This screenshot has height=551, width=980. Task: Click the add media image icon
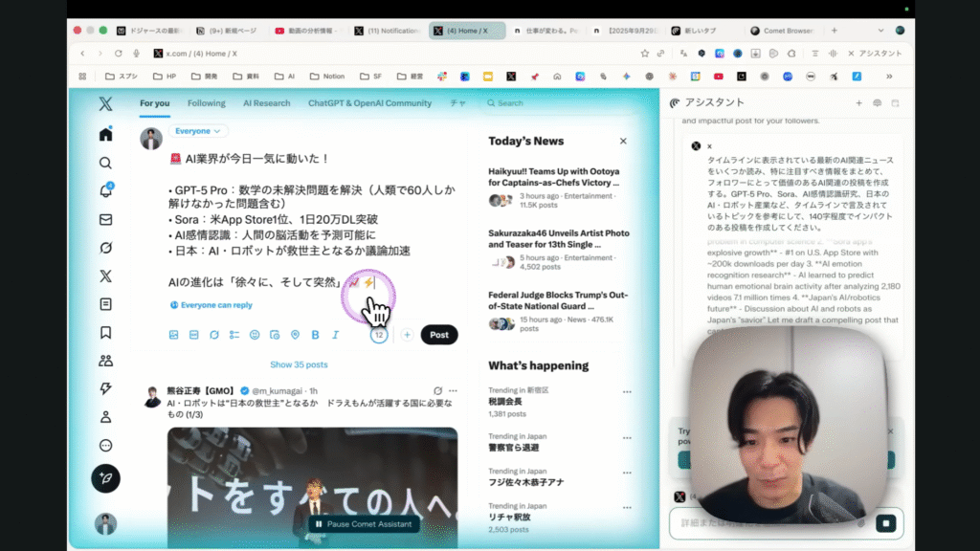point(174,335)
